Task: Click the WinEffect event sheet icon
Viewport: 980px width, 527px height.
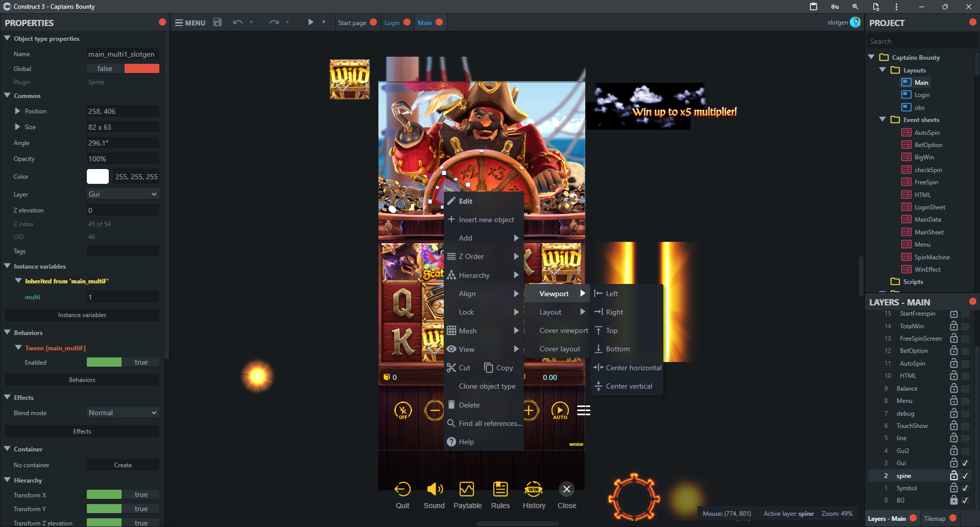Action: point(906,269)
